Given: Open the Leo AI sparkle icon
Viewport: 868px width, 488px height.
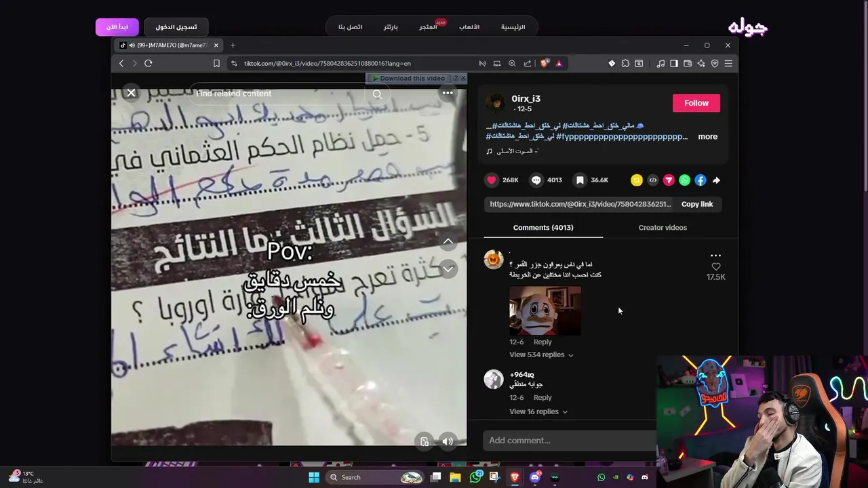Looking at the screenshot, I should (x=701, y=63).
